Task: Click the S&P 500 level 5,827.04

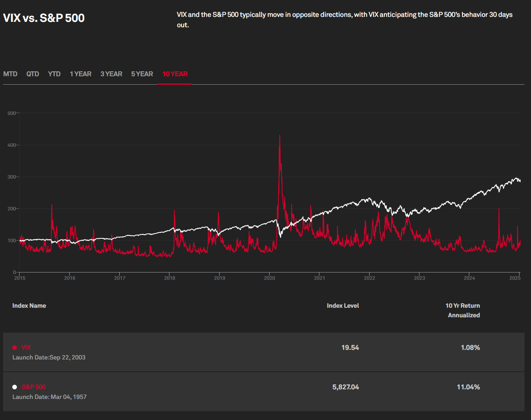Action: point(345,387)
